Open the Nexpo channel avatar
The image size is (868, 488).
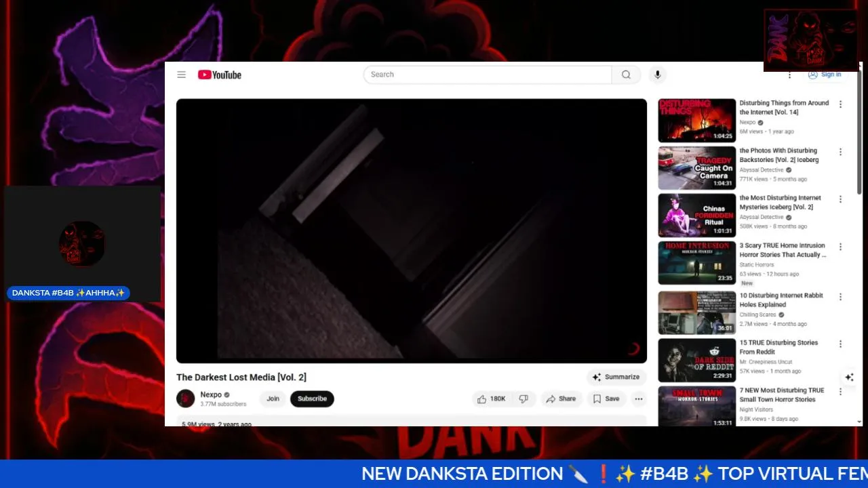[x=186, y=399]
